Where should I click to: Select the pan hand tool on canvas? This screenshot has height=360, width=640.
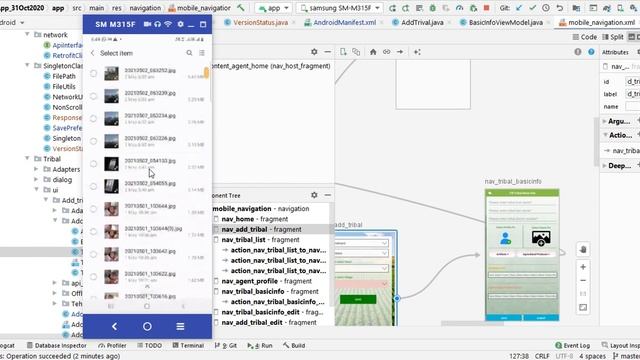583,249
